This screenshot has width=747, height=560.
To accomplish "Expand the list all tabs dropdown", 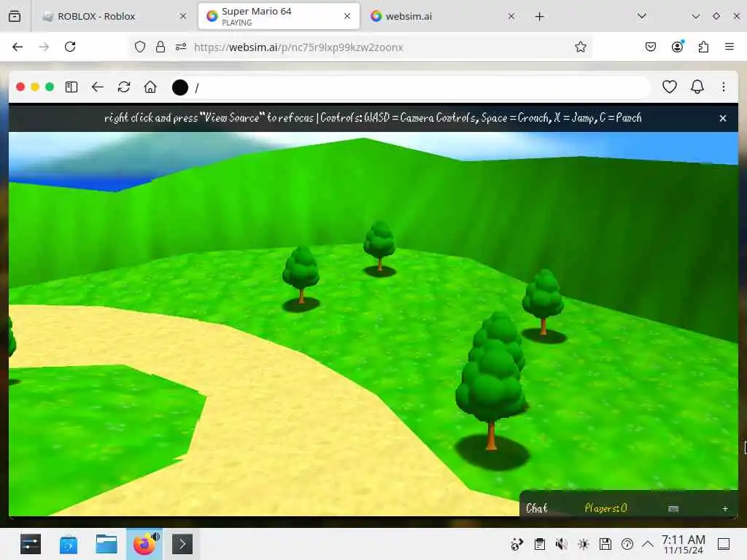I will 642,16.
